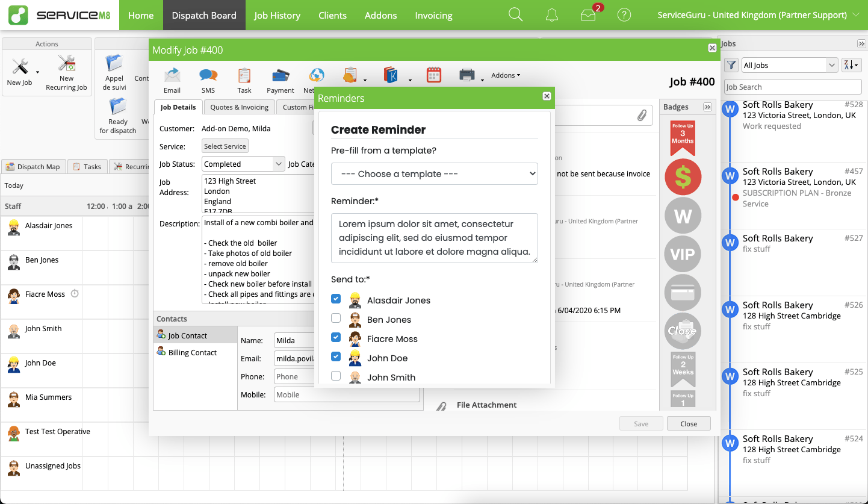Viewport: 868px width, 504px height.
Task: Click the blue K book knowledge icon
Action: click(x=391, y=75)
